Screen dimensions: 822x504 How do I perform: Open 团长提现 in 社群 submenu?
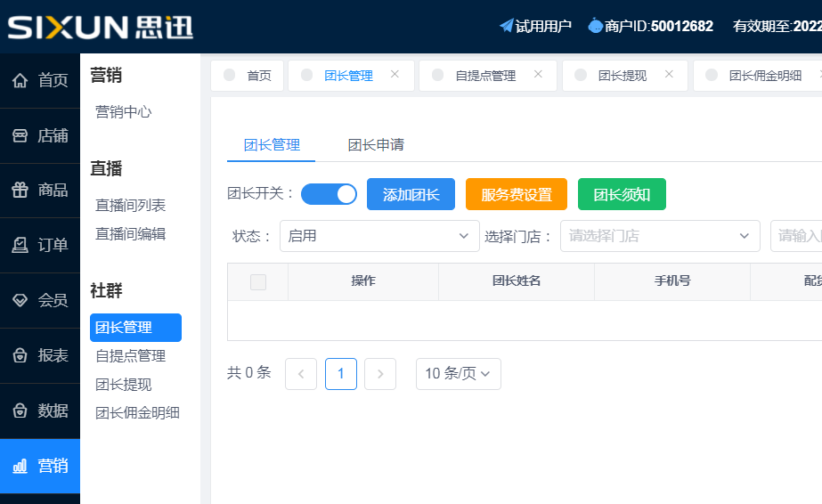[x=123, y=385]
